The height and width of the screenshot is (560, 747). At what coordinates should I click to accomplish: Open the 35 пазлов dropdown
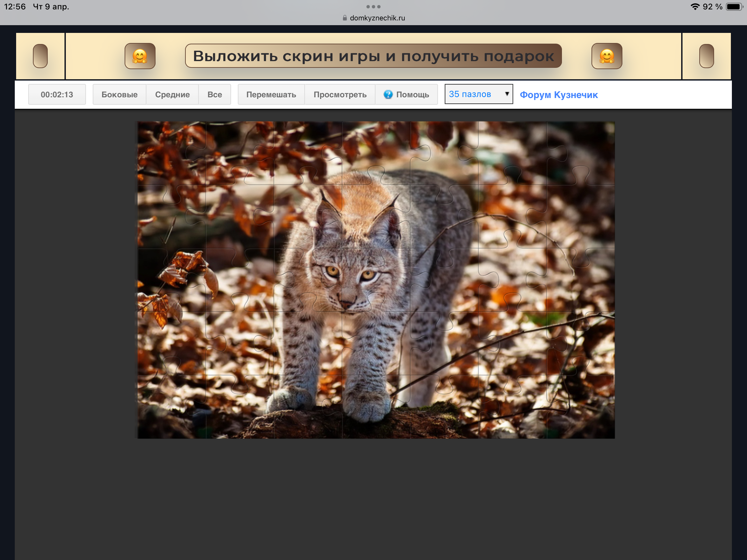[478, 94]
